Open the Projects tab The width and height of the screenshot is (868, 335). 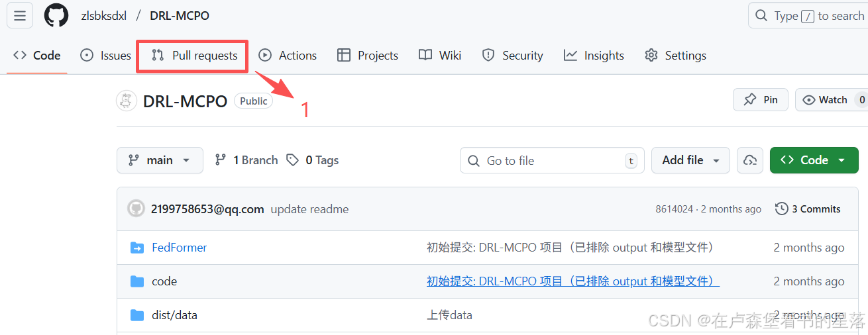pyautogui.click(x=368, y=56)
